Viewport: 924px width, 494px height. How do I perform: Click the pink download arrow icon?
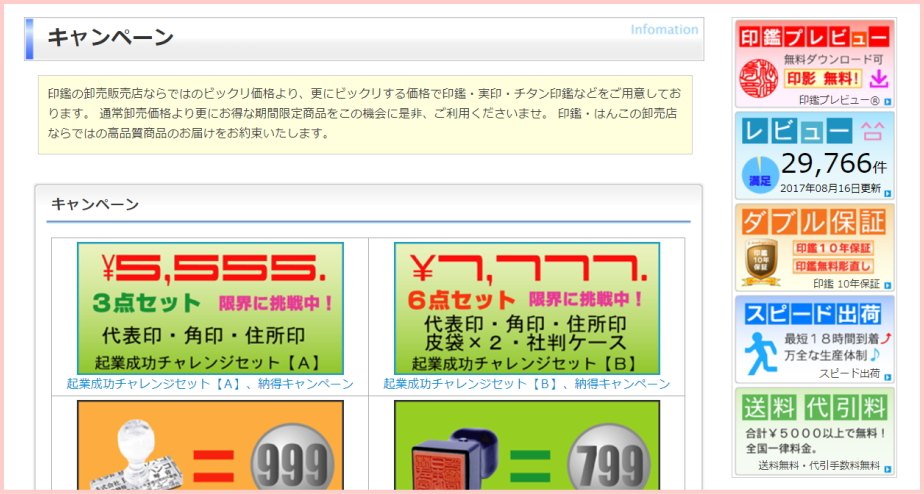coord(879,78)
